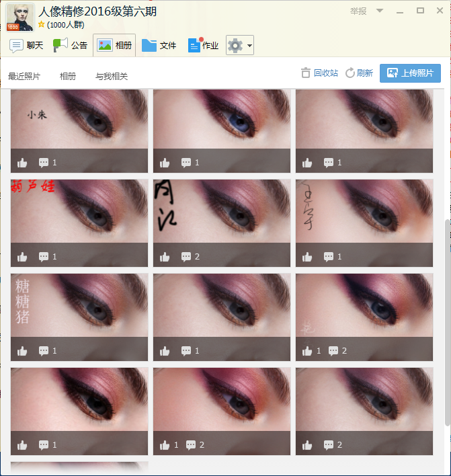Like the photo with the thin pen signature

pos(307,257)
